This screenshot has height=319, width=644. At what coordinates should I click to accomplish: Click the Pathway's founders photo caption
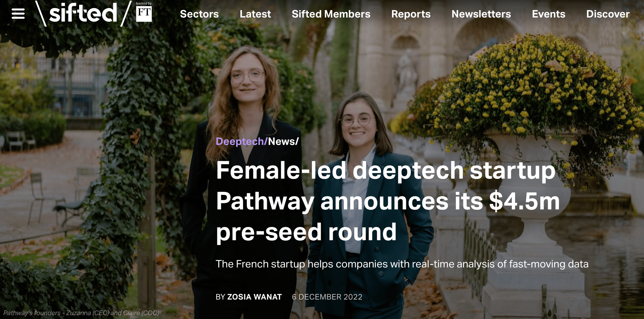coord(81,313)
